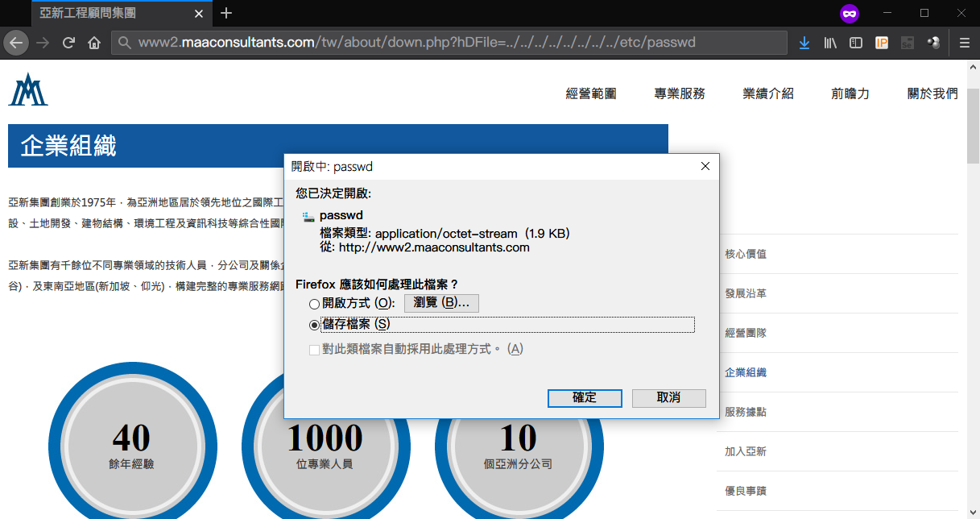
Task: Click the 企業組織 blue heading banner
Action: pyautogui.click(x=338, y=146)
